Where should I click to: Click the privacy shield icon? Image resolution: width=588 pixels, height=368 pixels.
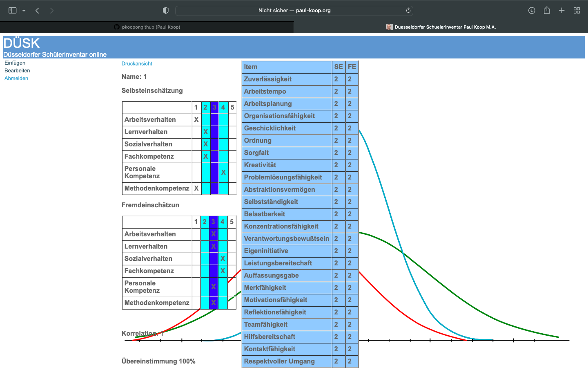[166, 11]
